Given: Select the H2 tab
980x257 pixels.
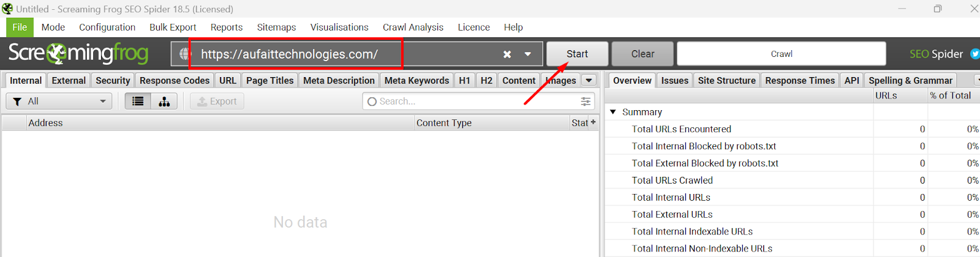Looking at the screenshot, I should [x=486, y=80].
